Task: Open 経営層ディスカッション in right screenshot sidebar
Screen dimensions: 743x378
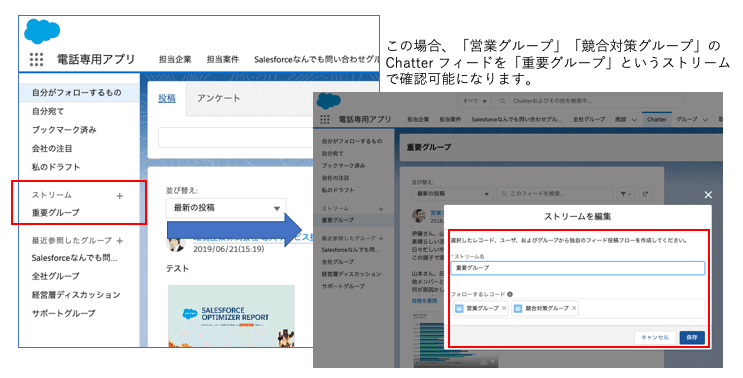Action: tap(352, 274)
